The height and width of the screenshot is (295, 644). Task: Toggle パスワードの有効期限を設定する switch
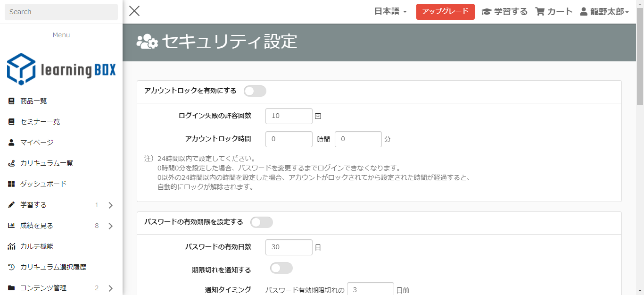click(262, 222)
